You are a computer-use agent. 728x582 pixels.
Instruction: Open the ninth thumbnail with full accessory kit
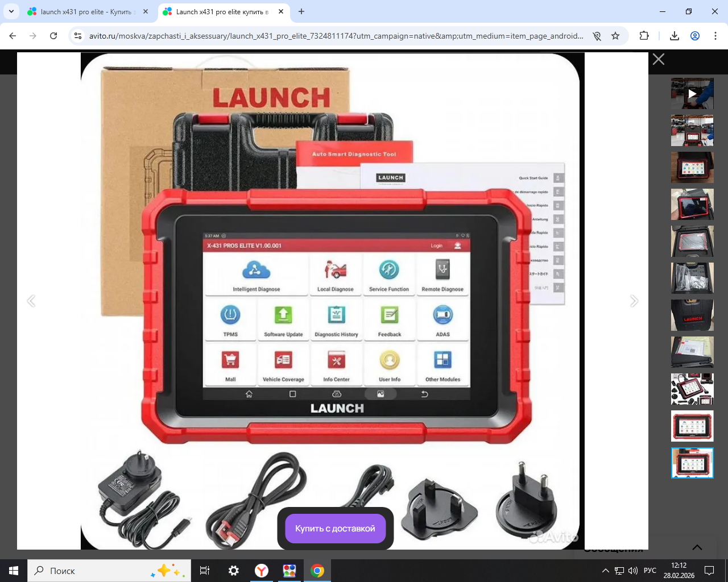[x=692, y=389]
